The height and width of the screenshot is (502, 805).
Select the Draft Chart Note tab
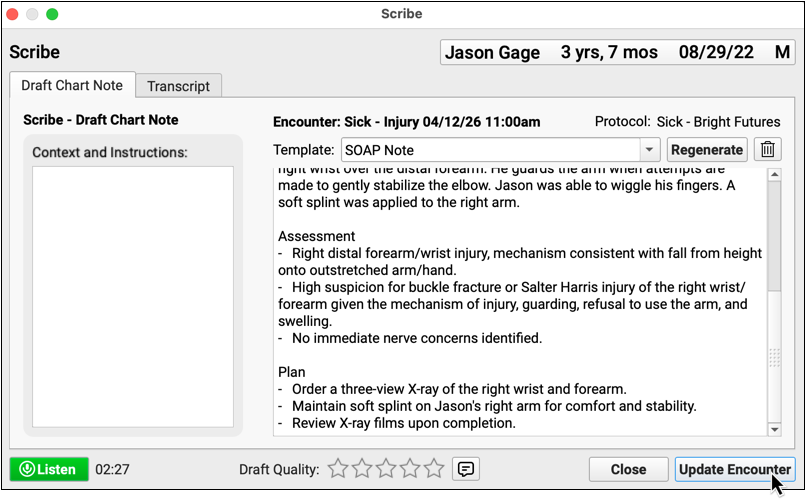pos(72,86)
